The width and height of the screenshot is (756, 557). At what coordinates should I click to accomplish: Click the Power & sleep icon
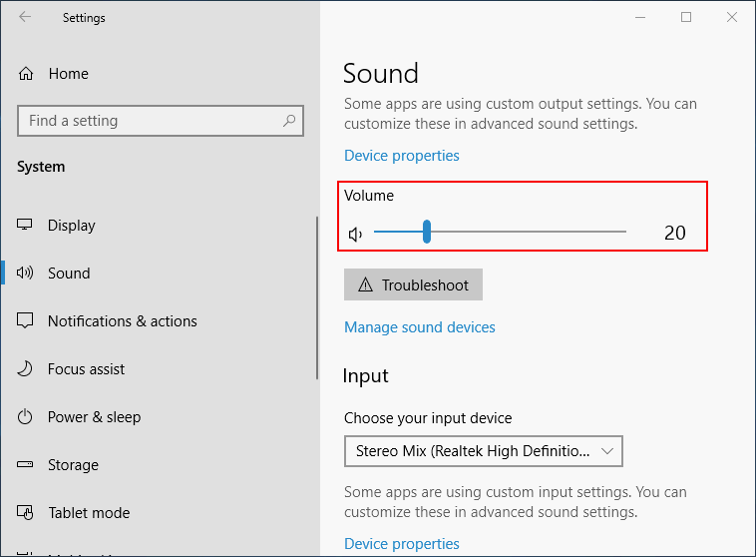coord(25,416)
